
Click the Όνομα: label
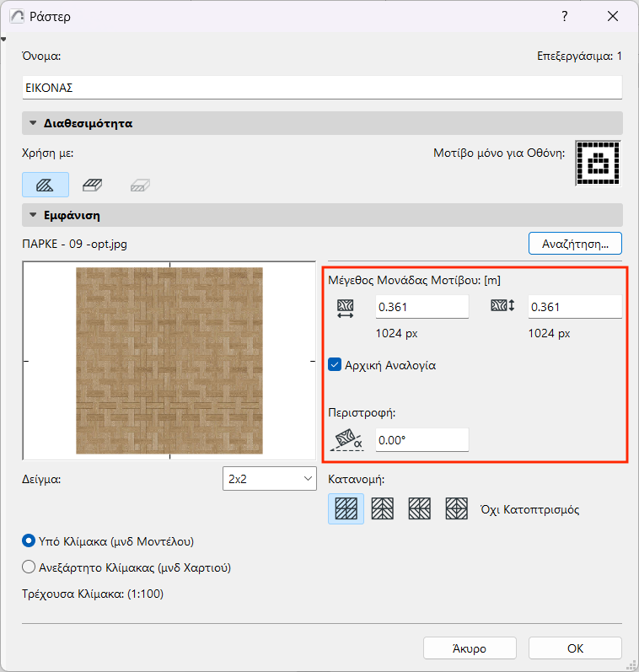pyautogui.click(x=41, y=56)
